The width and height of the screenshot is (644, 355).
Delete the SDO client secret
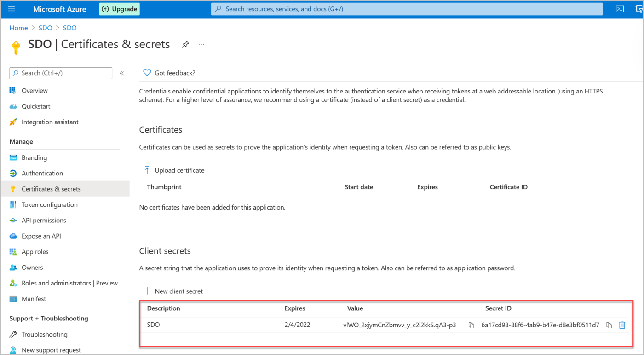tap(622, 325)
